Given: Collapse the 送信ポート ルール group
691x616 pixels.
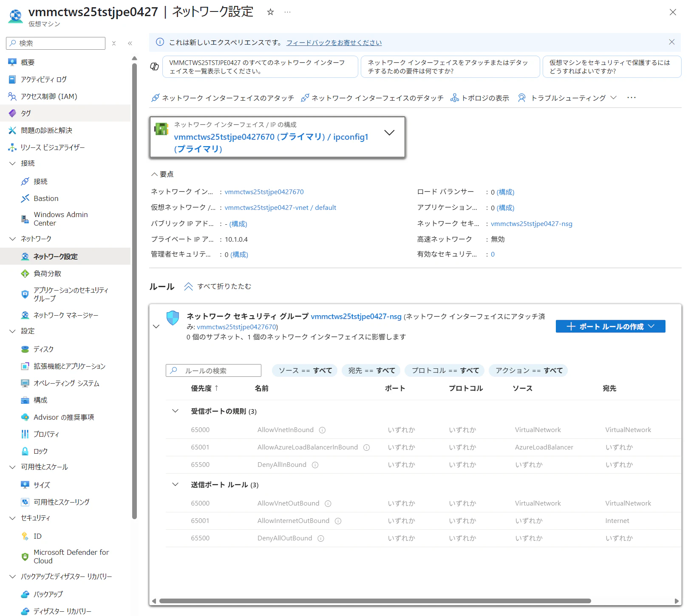Looking at the screenshot, I should (175, 485).
